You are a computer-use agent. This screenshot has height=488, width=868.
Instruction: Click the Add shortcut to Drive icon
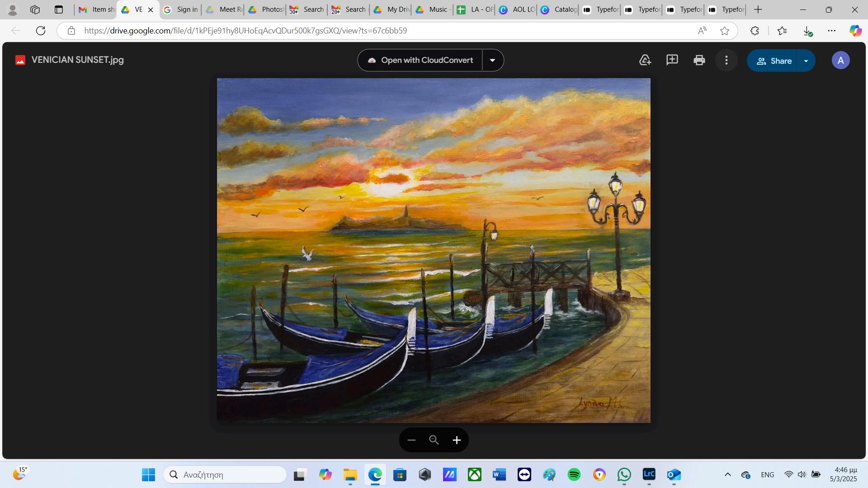tap(645, 60)
